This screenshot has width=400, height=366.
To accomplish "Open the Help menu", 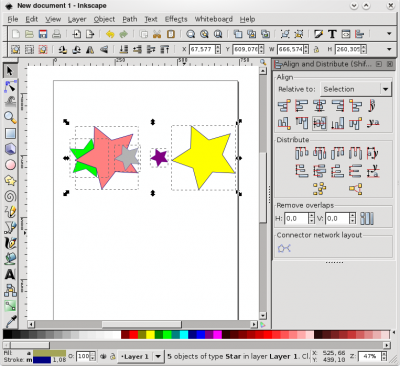I will tap(247, 19).
